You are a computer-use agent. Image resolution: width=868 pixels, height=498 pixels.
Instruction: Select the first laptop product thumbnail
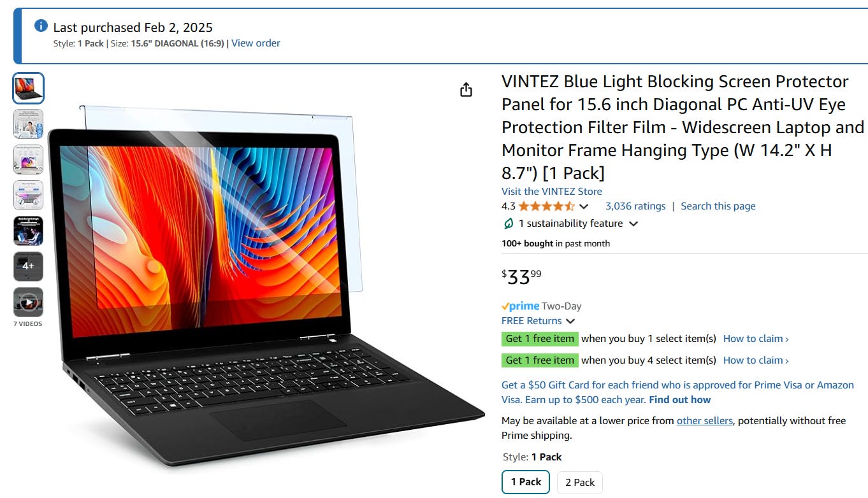(x=29, y=89)
